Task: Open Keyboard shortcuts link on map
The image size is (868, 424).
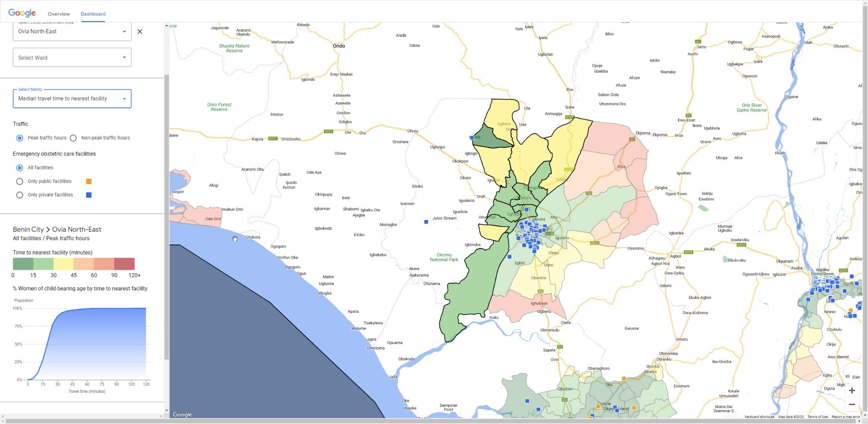Action: (759, 417)
